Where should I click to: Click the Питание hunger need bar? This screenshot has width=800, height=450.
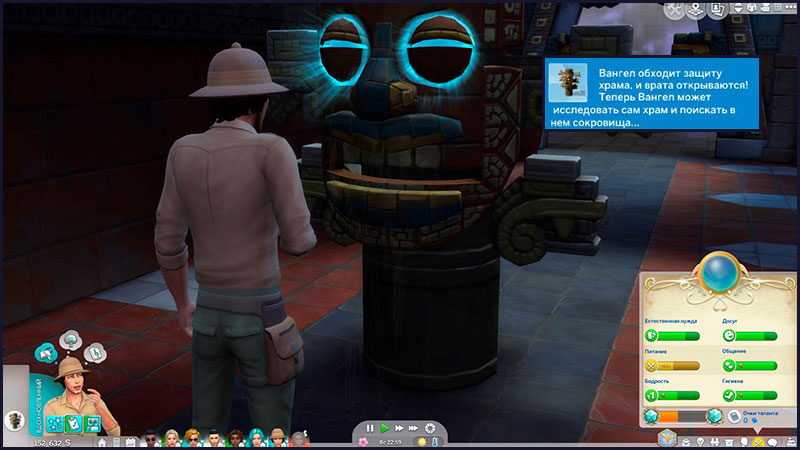click(672, 365)
